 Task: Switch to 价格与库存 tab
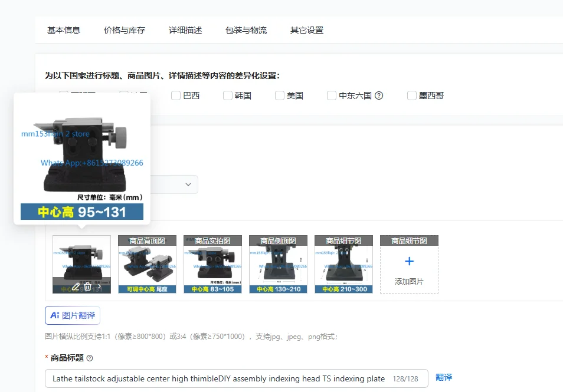[x=125, y=30]
